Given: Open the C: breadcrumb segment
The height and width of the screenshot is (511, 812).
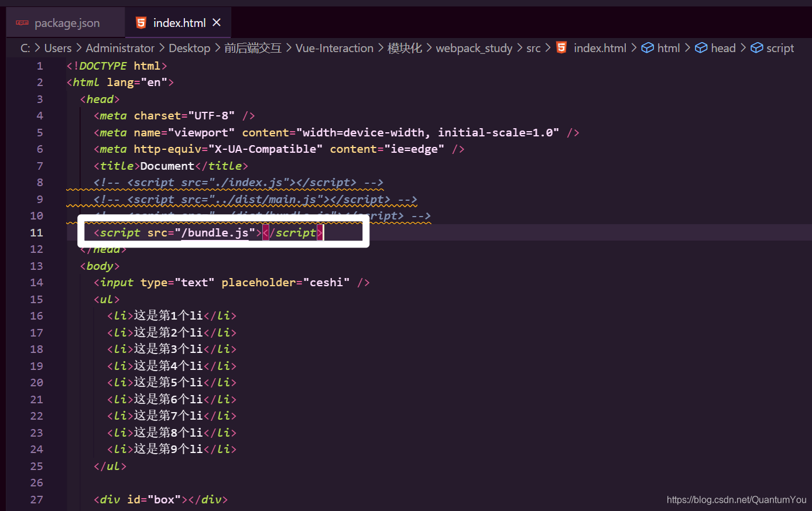Looking at the screenshot, I should [x=25, y=48].
